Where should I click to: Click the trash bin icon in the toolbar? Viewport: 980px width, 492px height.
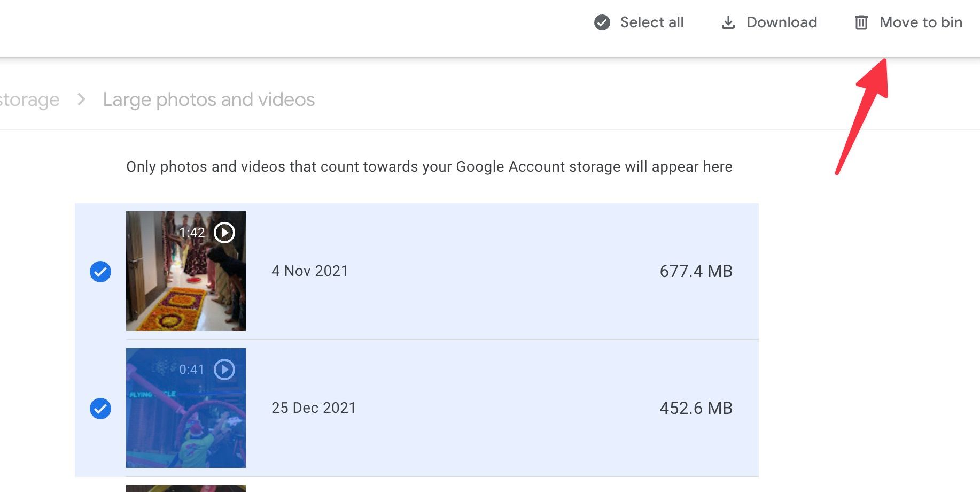coord(861,22)
